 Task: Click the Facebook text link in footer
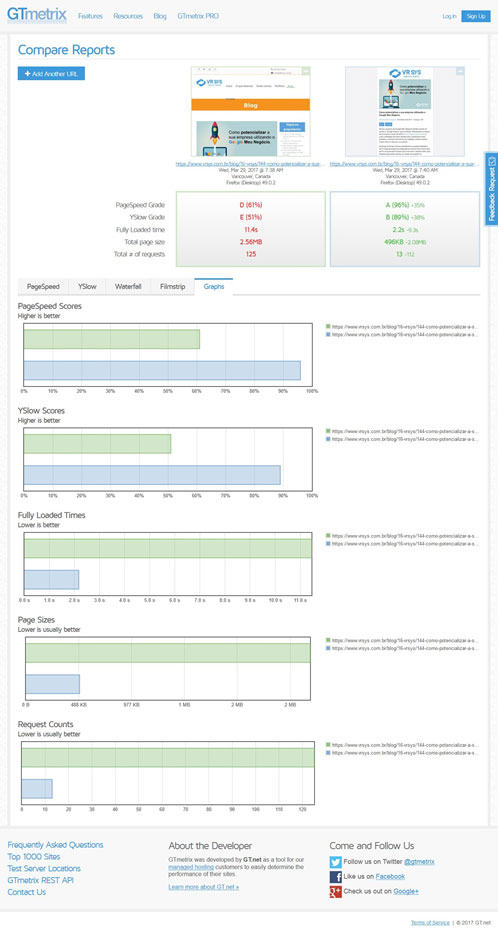390,876
